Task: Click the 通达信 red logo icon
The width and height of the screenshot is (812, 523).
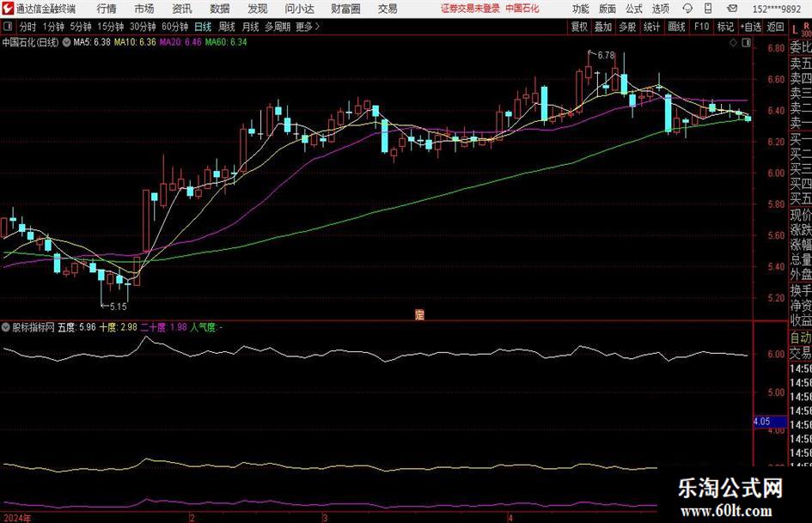Action: point(9,9)
